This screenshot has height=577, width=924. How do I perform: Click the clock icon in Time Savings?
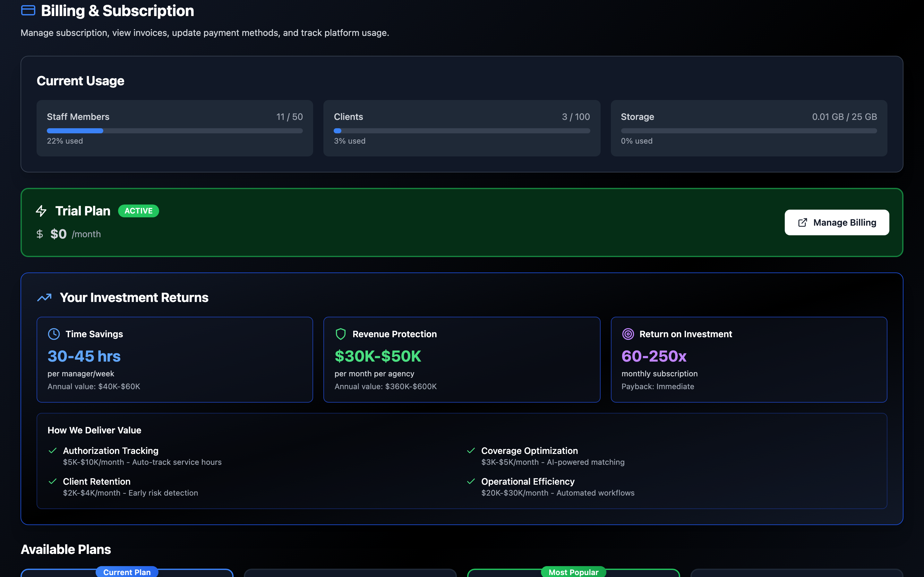[x=54, y=334]
